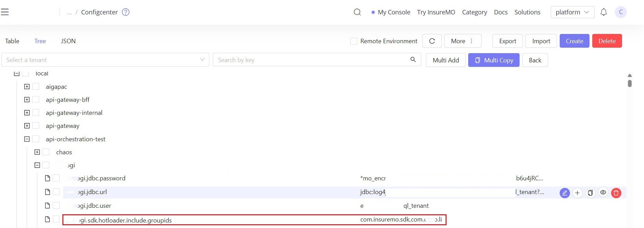Edit the jdbc.url entry with pencil icon
Screen dimensions: 644x228
[564, 193]
